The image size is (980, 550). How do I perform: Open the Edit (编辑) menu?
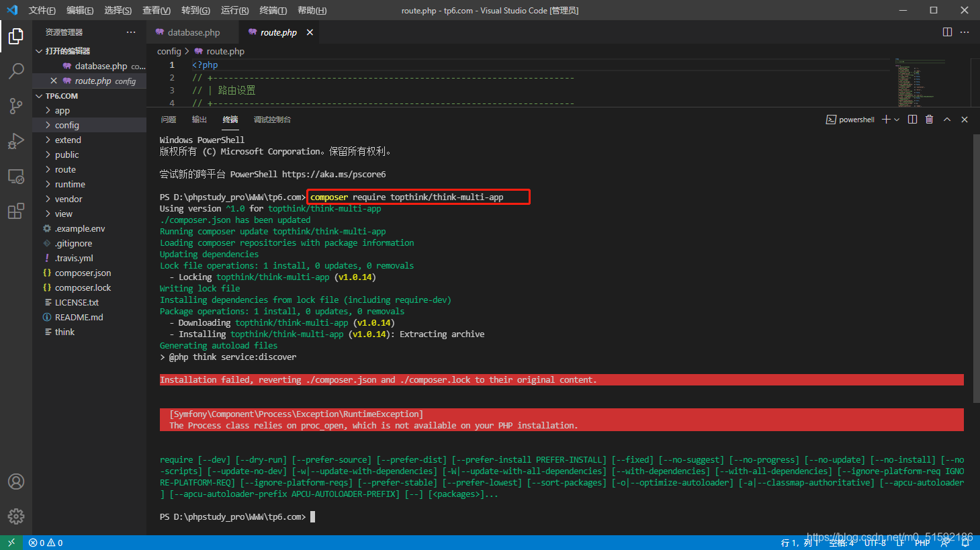point(80,10)
